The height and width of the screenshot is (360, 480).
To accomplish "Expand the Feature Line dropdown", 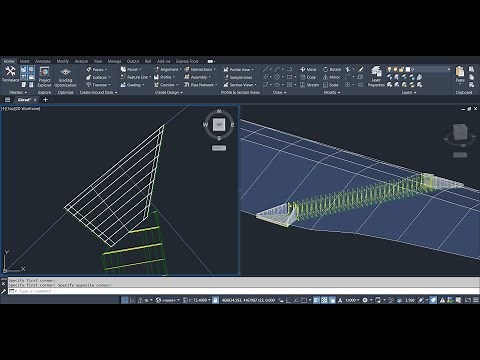I will pos(136,77).
